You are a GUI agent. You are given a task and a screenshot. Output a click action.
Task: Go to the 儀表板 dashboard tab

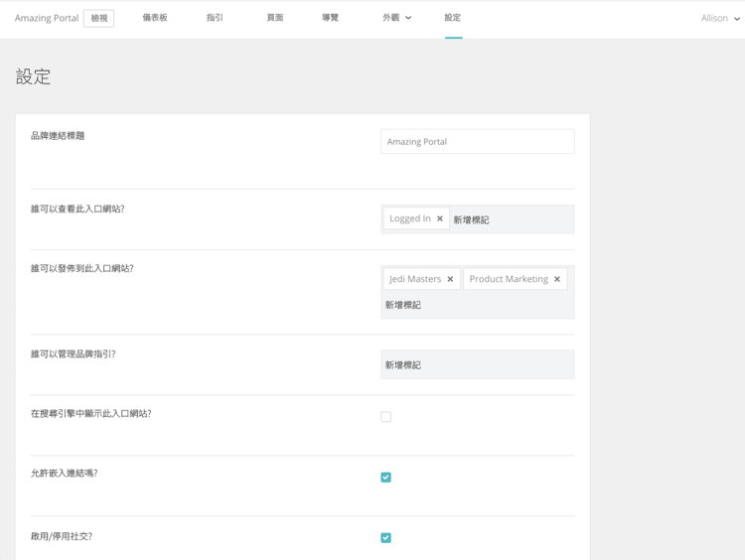[155, 18]
